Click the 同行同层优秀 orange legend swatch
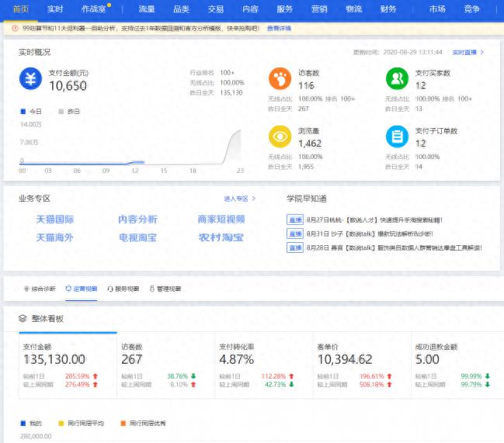This screenshot has width=504, height=443. [x=122, y=423]
